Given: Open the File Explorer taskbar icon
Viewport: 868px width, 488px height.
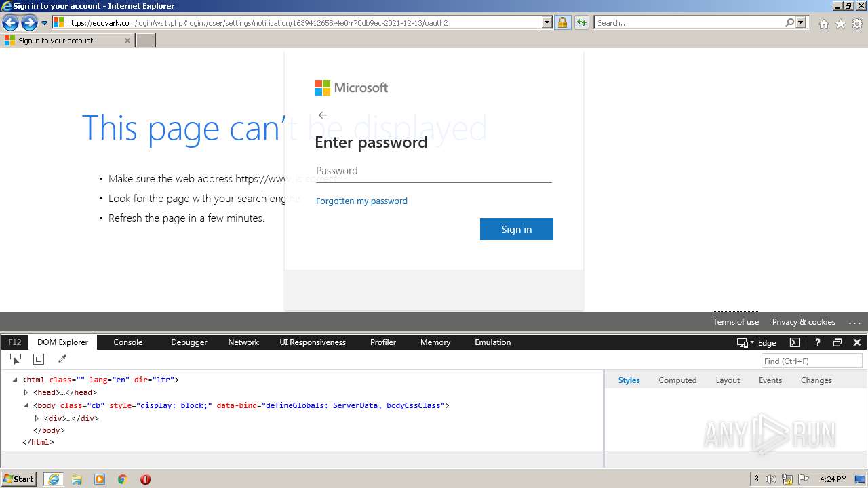Looking at the screenshot, I should 77,479.
